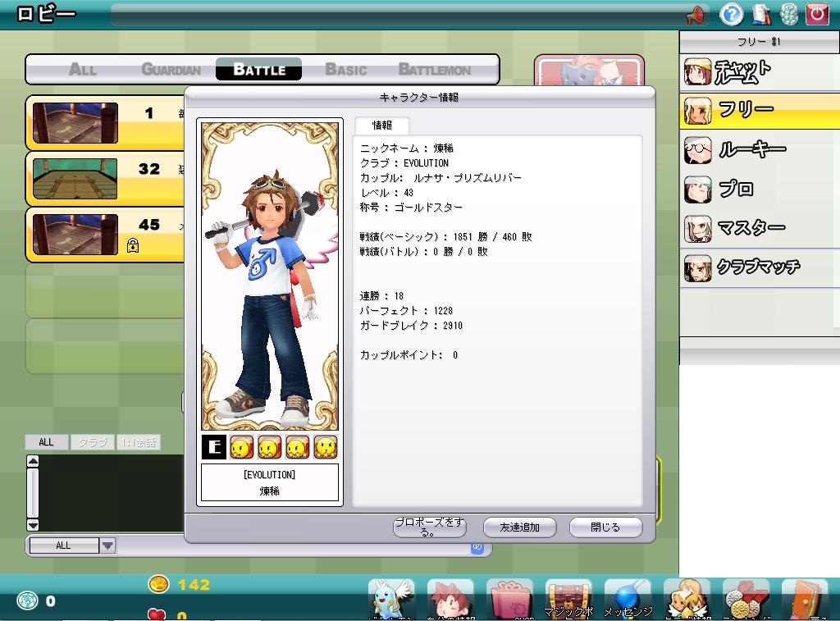Expand the ALL chat target dropdown arrow
This screenshot has width=840, height=621.
coord(107,546)
